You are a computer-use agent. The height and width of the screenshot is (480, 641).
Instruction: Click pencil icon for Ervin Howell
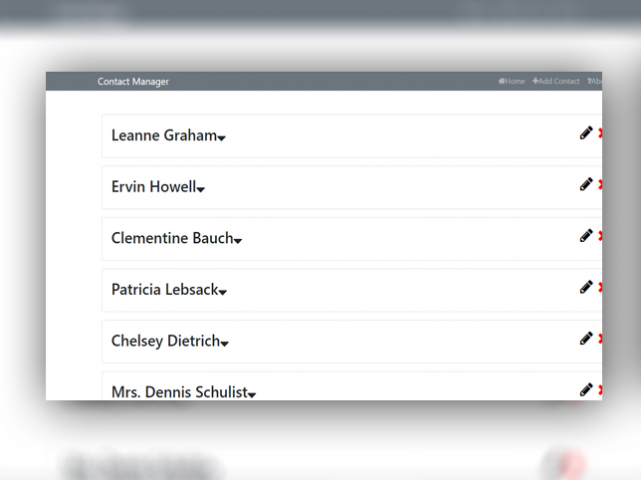point(586,184)
